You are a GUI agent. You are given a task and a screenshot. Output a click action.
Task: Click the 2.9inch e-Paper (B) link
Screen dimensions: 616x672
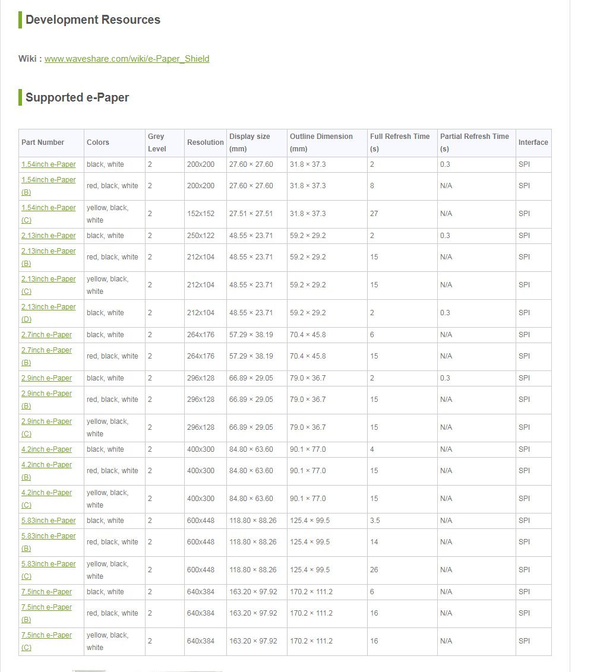pyautogui.click(x=46, y=394)
